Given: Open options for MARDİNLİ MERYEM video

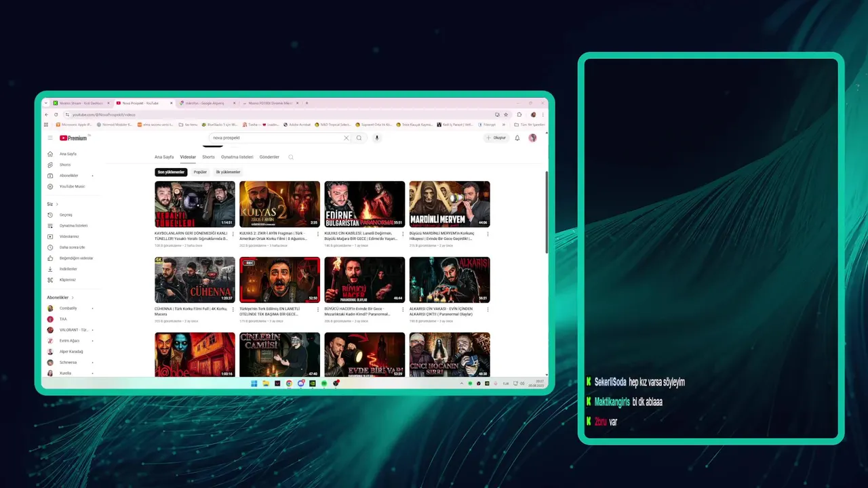Looking at the screenshot, I should [x=488, y=234].
